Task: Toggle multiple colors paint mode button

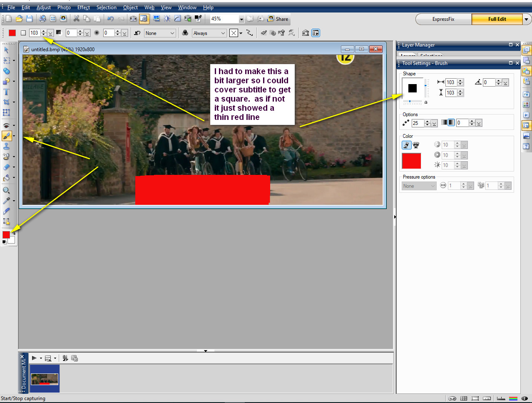Action: tap(416, 145)
